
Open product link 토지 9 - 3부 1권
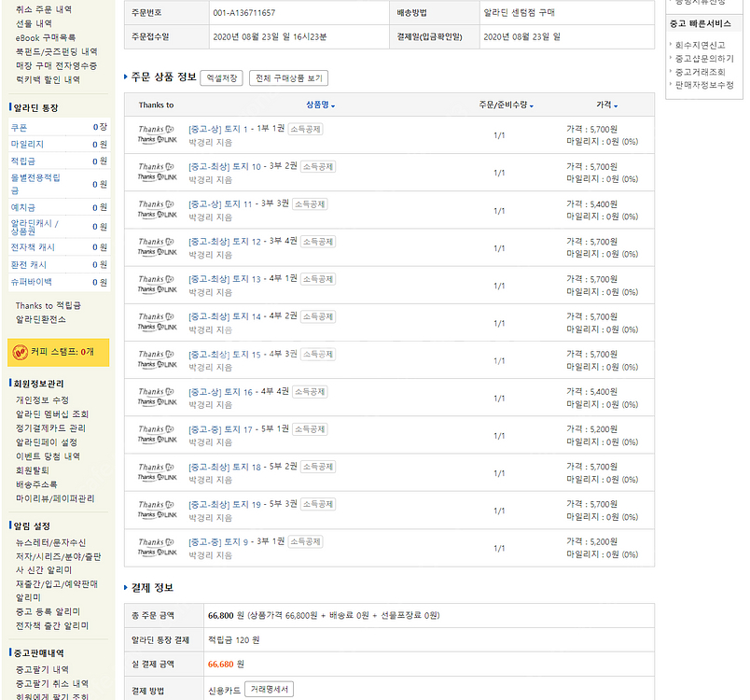[x=236, y=542]
